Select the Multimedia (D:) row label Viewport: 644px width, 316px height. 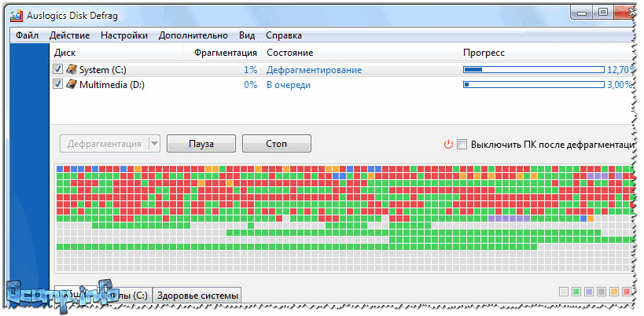point(112,85)
